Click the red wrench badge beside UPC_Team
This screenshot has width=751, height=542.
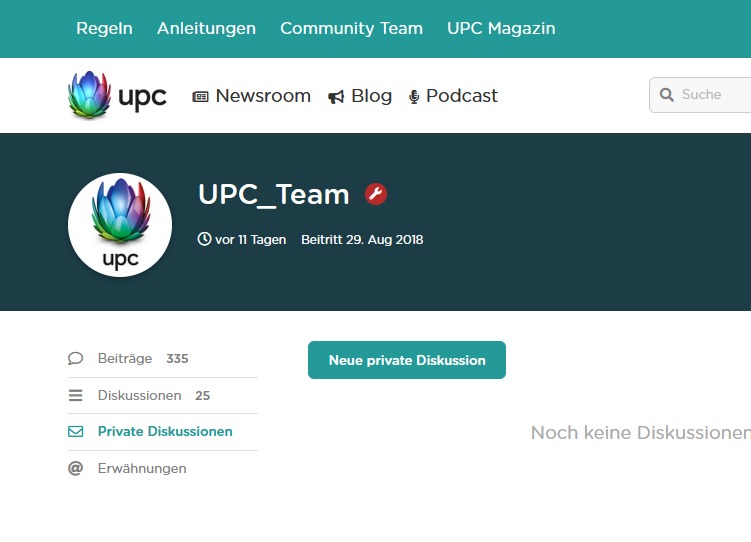[x=376, y=194]
